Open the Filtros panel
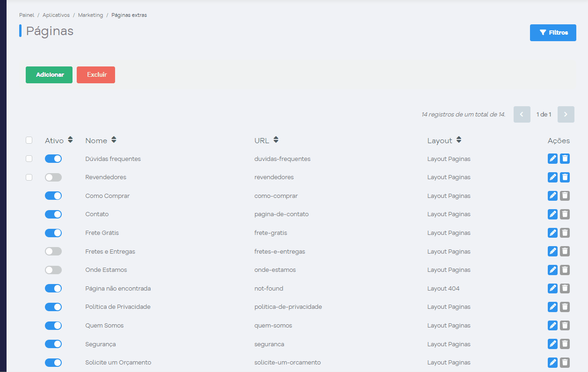 point(553,33)
